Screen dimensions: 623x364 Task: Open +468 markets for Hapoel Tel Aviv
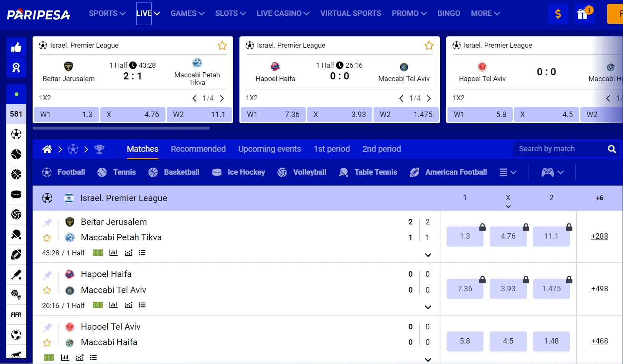[599, 341]
